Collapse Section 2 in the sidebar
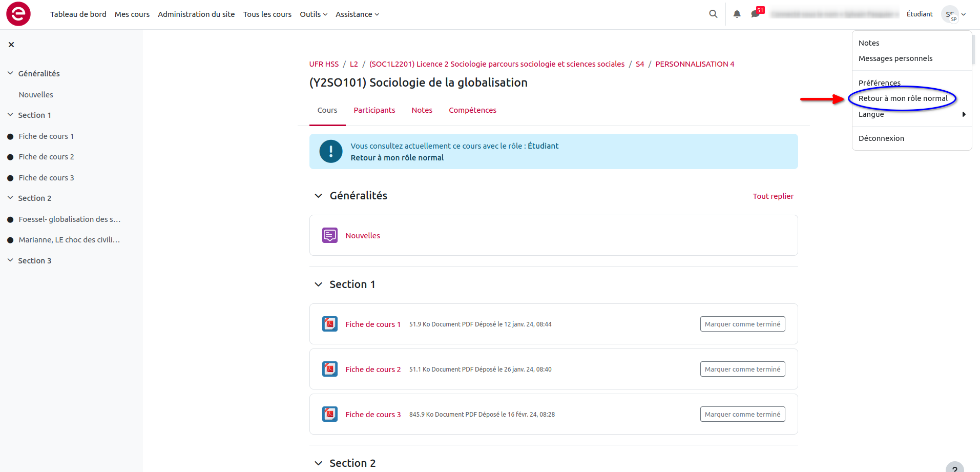Image resolution: width=980 pixels, height=472 pixels. (x=10, y=198)
